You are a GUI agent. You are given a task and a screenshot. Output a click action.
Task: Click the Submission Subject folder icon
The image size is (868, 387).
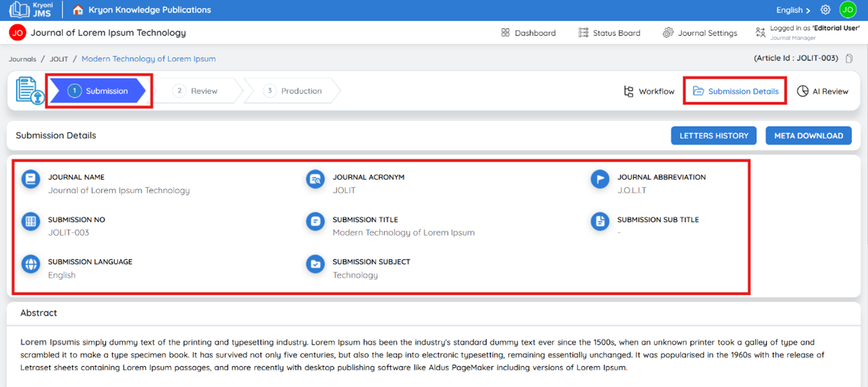pyautogui.click(x=315, y=263)
